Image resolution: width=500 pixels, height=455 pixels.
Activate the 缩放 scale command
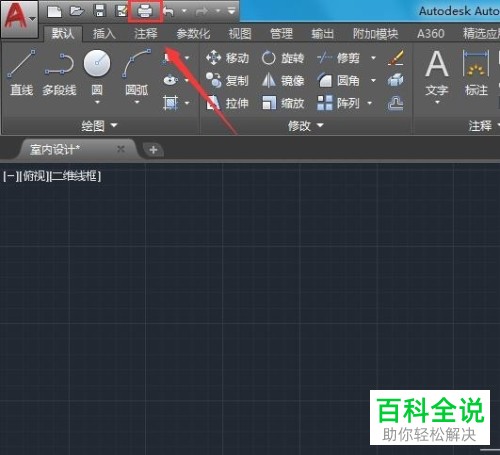(x=283, y=103)
